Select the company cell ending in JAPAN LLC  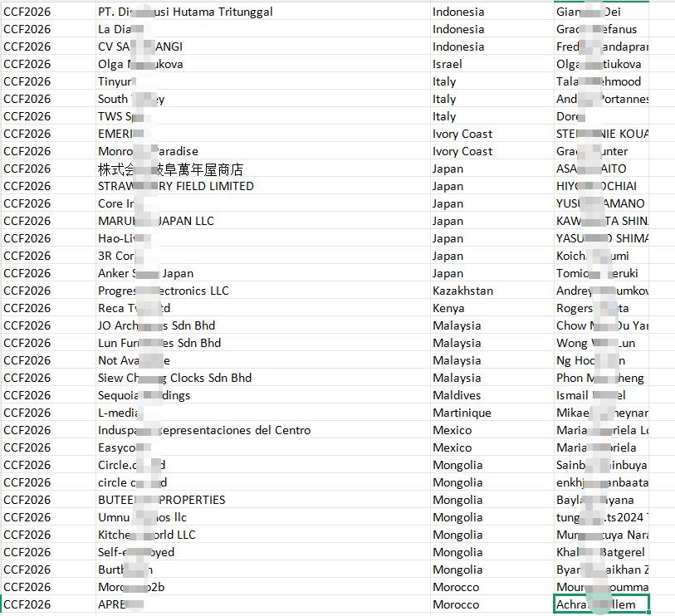pyautogui.click(x=156, y=221)
